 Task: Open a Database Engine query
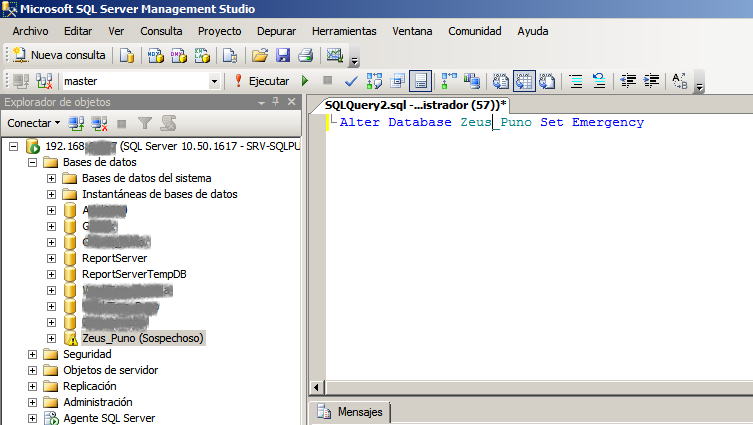pyautogui.click(x=127, y=55)
